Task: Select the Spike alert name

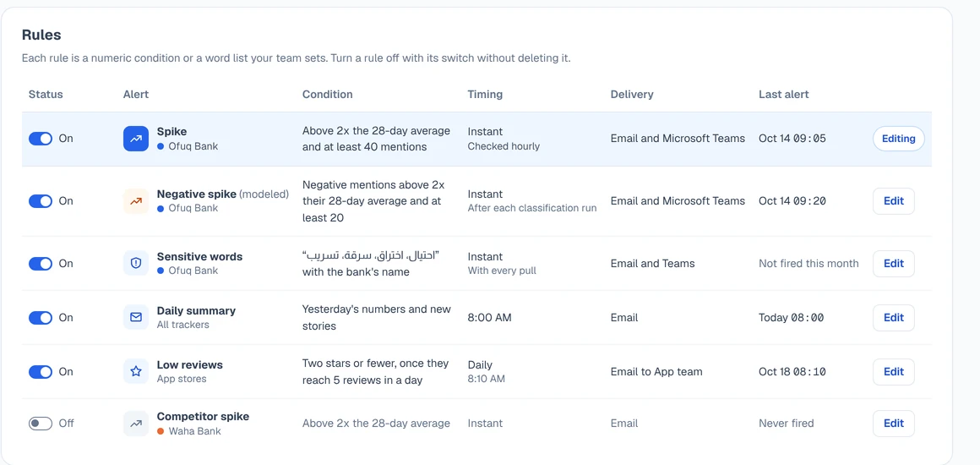Action: tap(171, 131)
